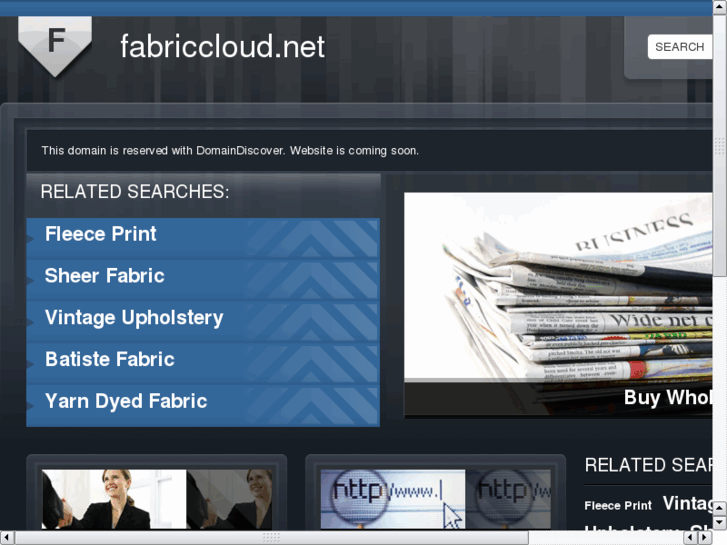Open the fabriccloud.net site title
Screen dimensions: 727x545
click(x=223, y=46)
